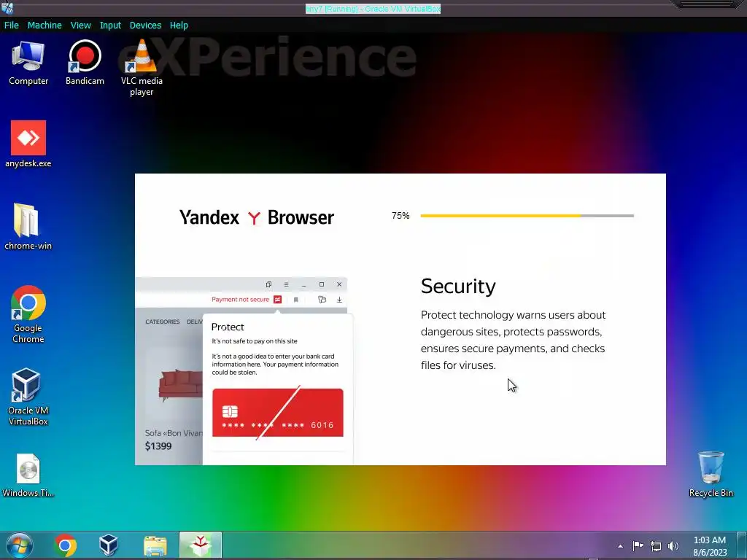Open the Action Center flag icon
Image resolution: width=747 pixels, height=560 pixels.
click(x=638, y=546)
